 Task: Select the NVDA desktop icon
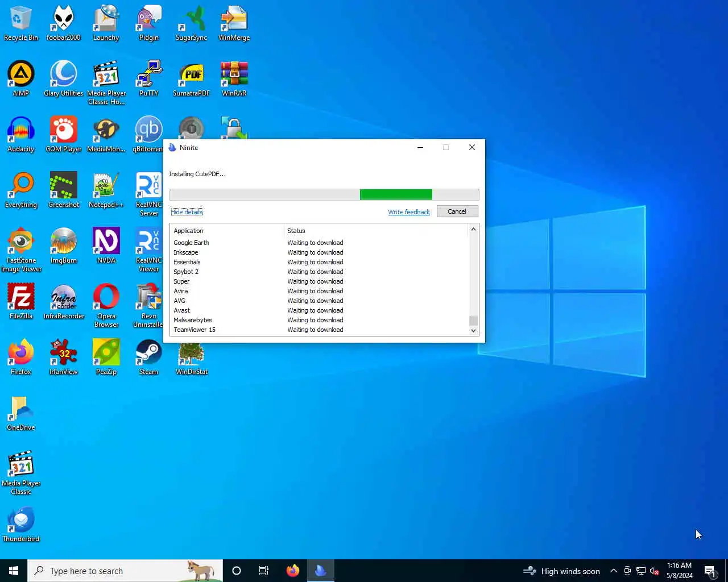pyautogui.click(x=106, y=246)
